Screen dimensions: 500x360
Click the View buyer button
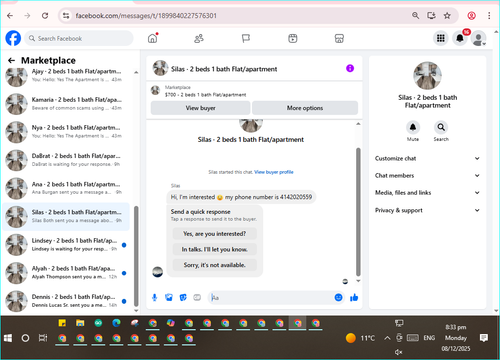[x=200, y=108]
